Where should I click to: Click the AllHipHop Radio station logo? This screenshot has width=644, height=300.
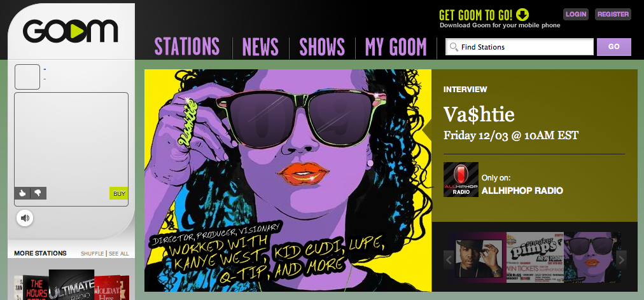(461, 179)
